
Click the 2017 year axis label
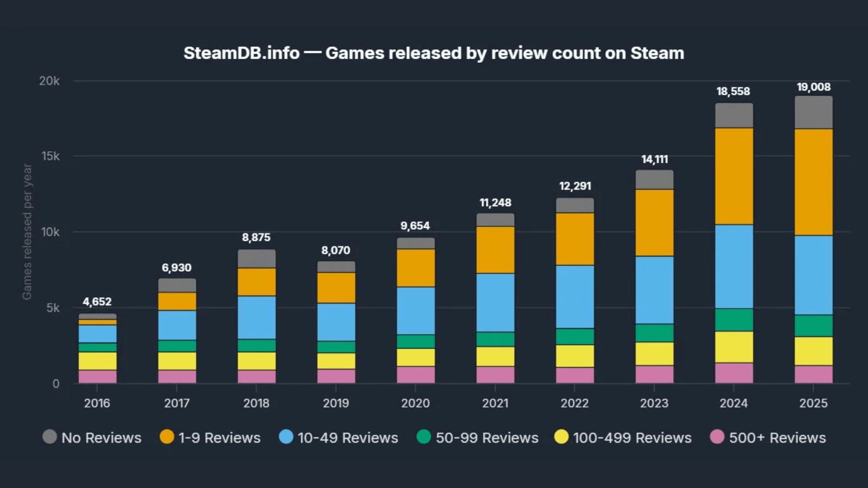pos(177,404)
